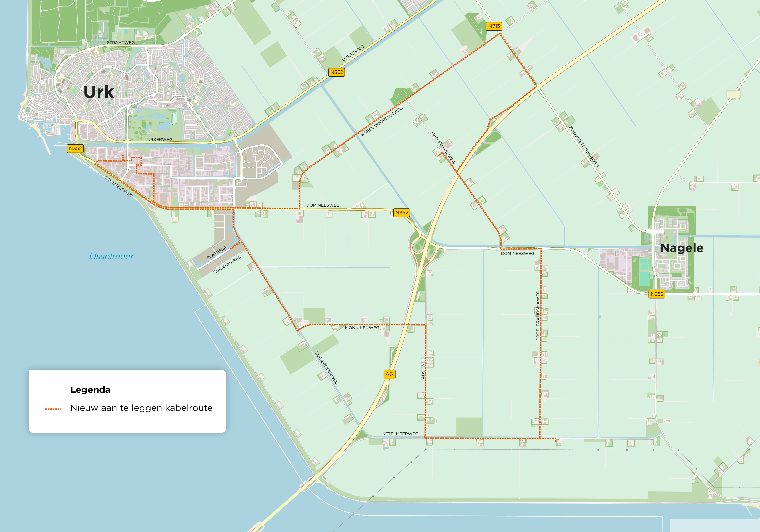Click the N352 shield right of central Domineesweg label

pos(402,212)
